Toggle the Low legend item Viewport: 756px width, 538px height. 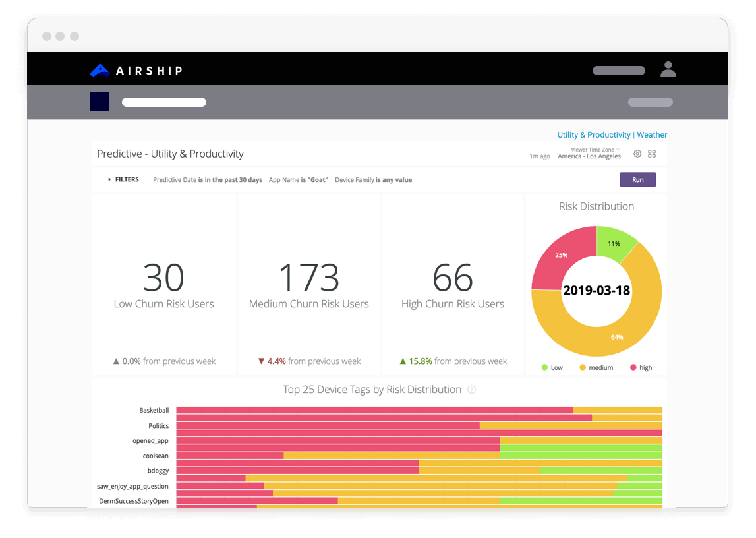point(552,367)
